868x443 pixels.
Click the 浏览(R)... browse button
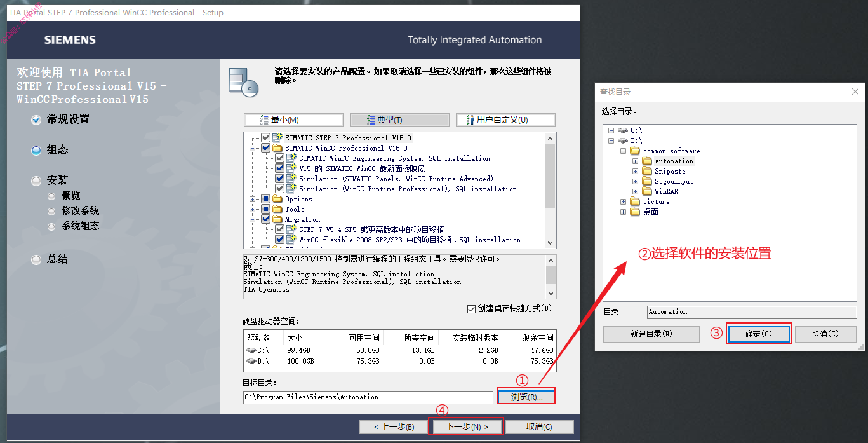[x=526, y=397]
